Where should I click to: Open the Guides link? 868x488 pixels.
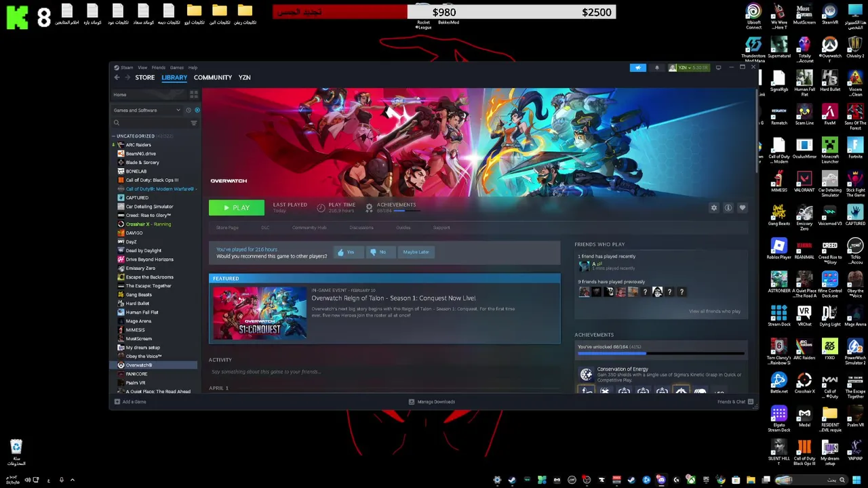tap(403, 228)
